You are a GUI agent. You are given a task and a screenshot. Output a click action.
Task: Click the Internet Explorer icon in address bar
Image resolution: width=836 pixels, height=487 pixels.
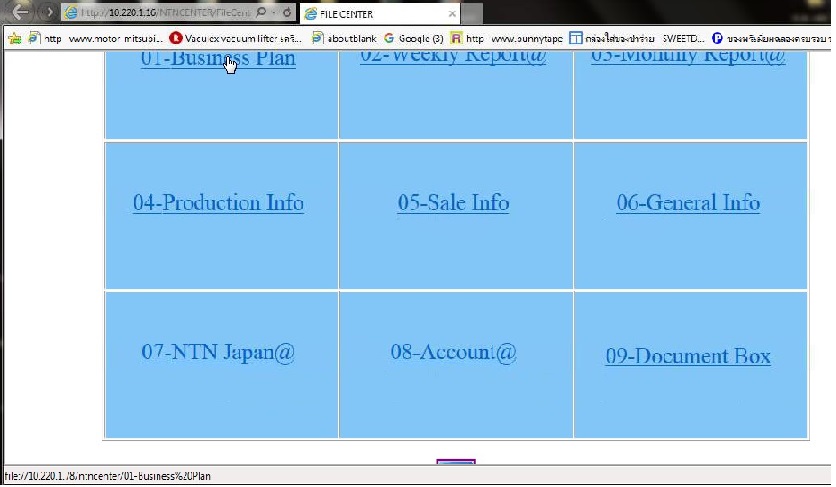(71, 12)
